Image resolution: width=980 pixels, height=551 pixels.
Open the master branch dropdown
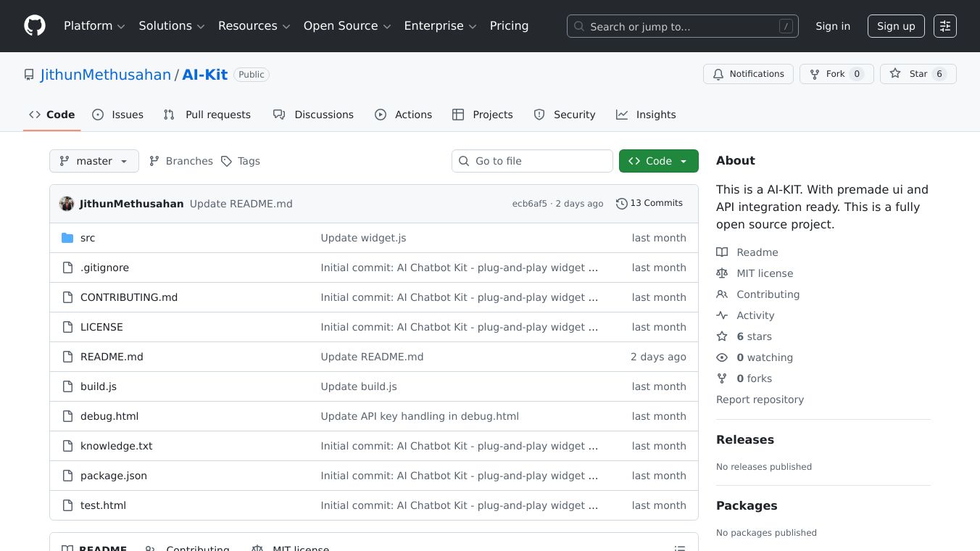94,161
